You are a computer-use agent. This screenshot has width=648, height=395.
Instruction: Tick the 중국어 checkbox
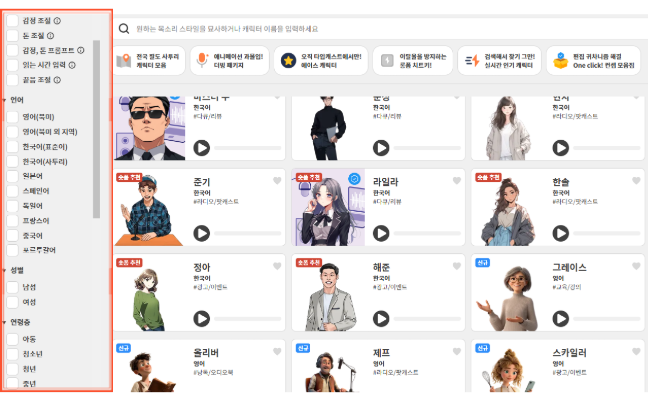[12, 236]
